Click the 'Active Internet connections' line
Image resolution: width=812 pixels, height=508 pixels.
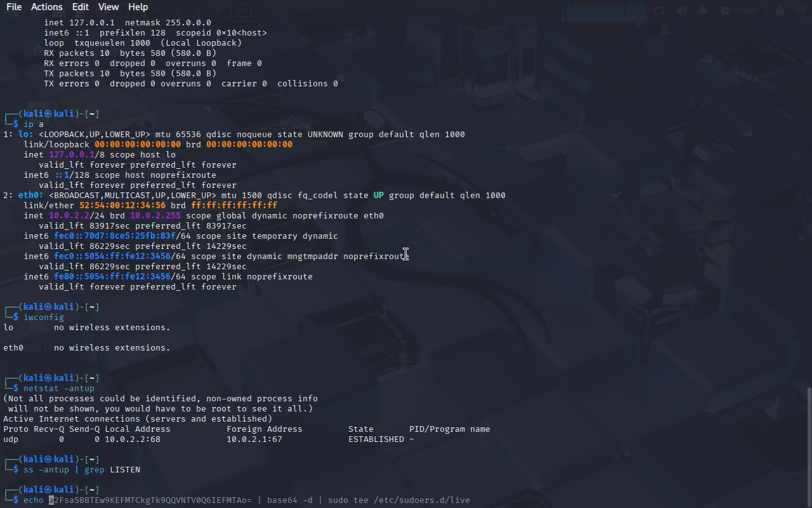click(138, 418)
